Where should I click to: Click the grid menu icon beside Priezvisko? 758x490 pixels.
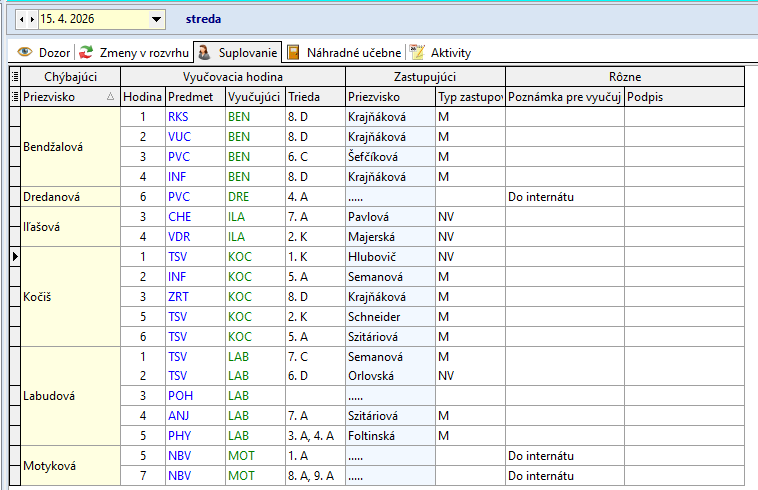14,97
